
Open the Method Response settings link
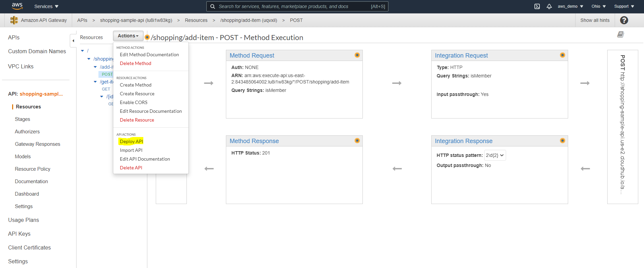pyautogui.click(x=254, y=141)
